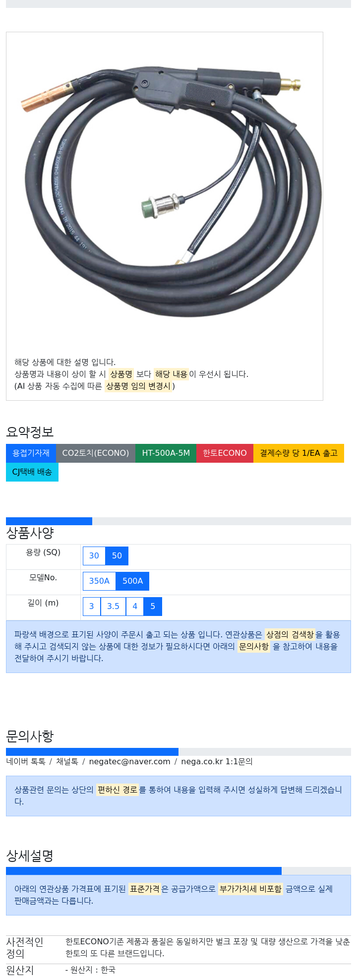Choose capacity option 30 SQ

pyautogui.click(x=94, y=555)
